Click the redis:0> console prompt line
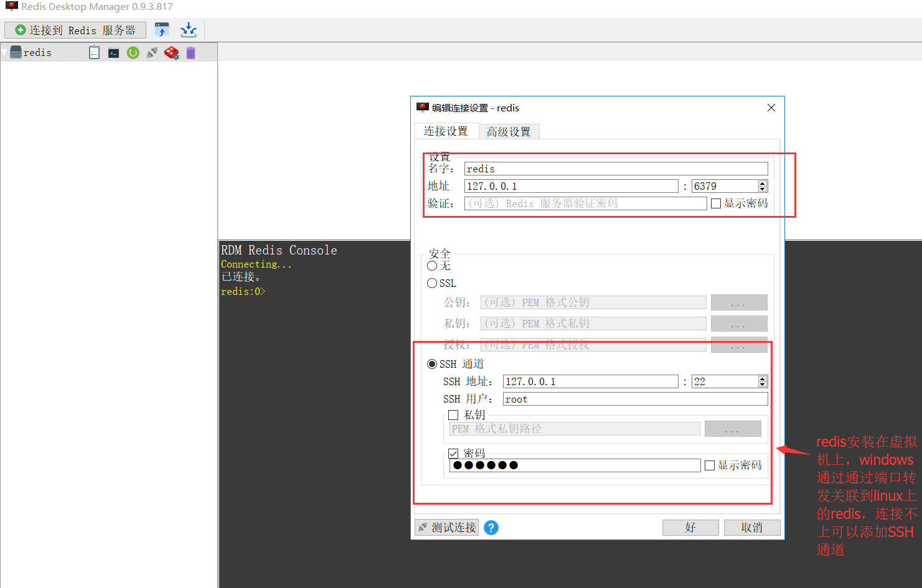 [243, 291]
